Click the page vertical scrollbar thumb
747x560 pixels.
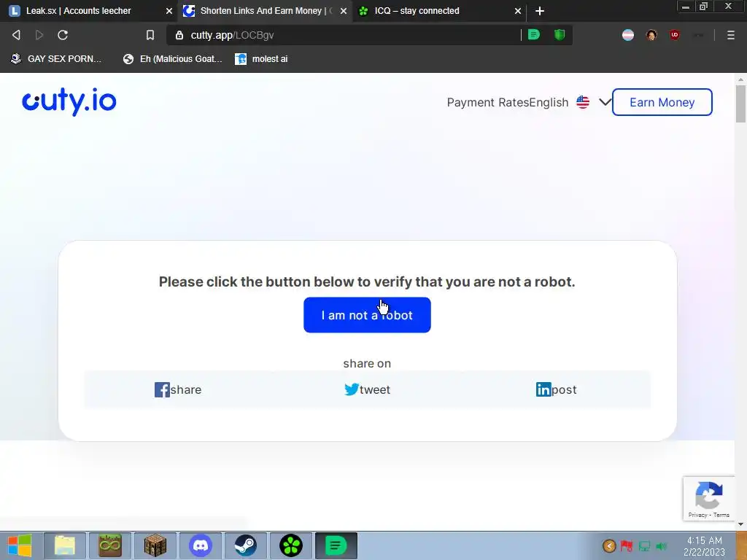point(741,104)
